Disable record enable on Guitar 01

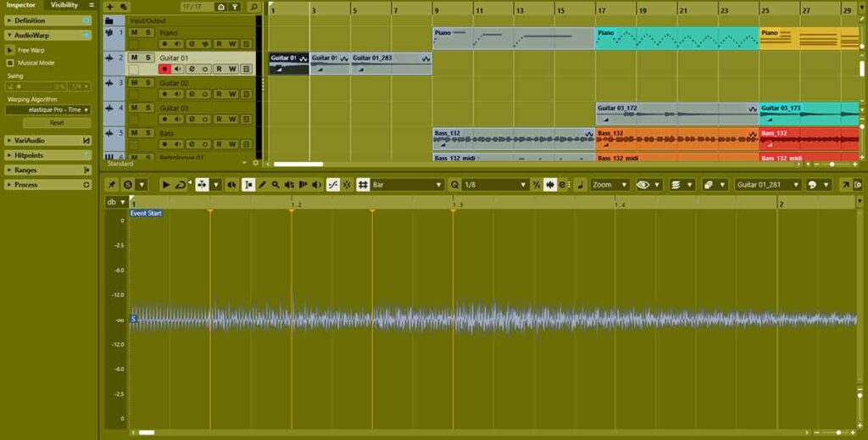point(164,69)
